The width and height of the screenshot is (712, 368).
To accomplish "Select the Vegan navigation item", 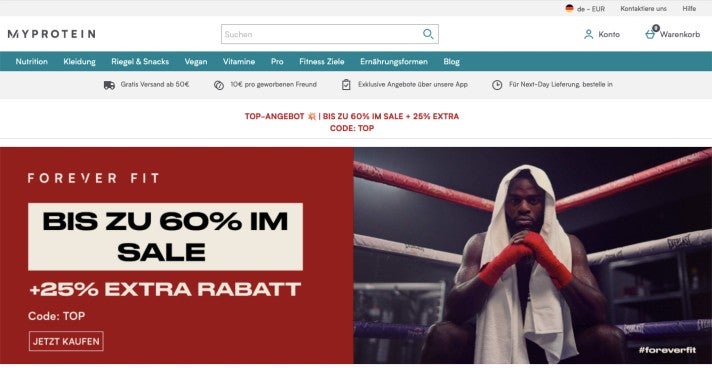I will click(x=196, y=62).
